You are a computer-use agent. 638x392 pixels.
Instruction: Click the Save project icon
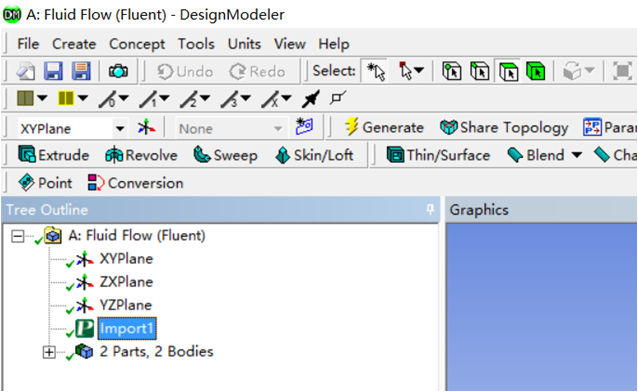click(53, 71)
